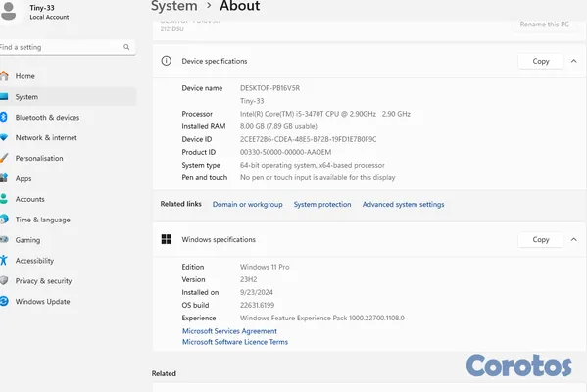Viewport: 587px width, 392px height.
Task: Click installed on date 9/23/2024
Action: tap(257, 292)
